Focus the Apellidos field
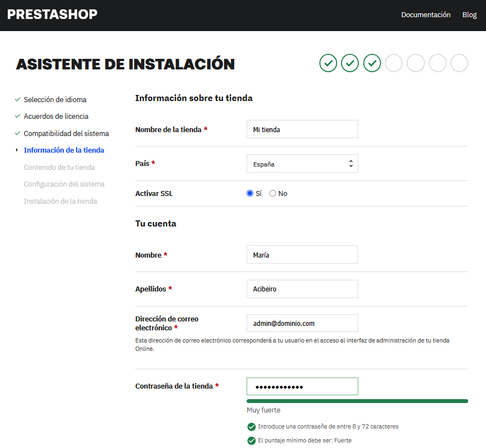Viewport: 486px width, 448px height. [x=302, y=289]
